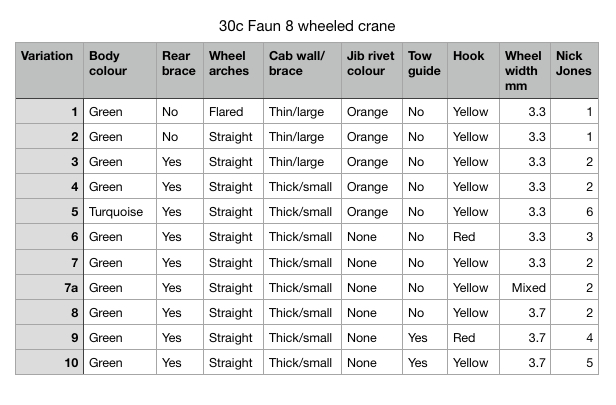Select the 'Red' hook cell in row 9
The height and width of the screenshot is (405, 616).
(473, 337)
